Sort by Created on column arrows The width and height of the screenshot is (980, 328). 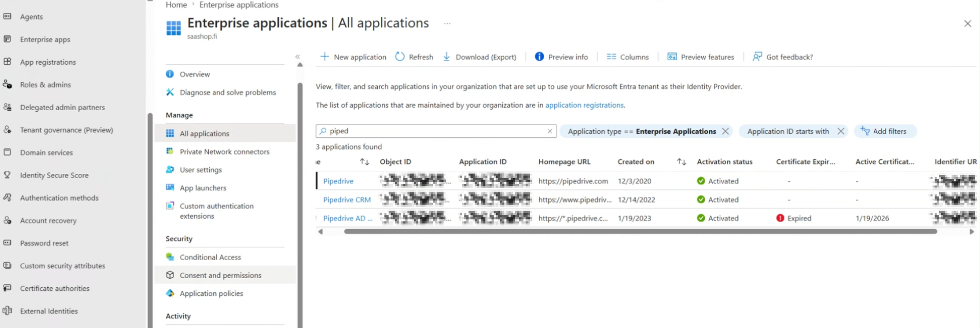coord(681,162)
